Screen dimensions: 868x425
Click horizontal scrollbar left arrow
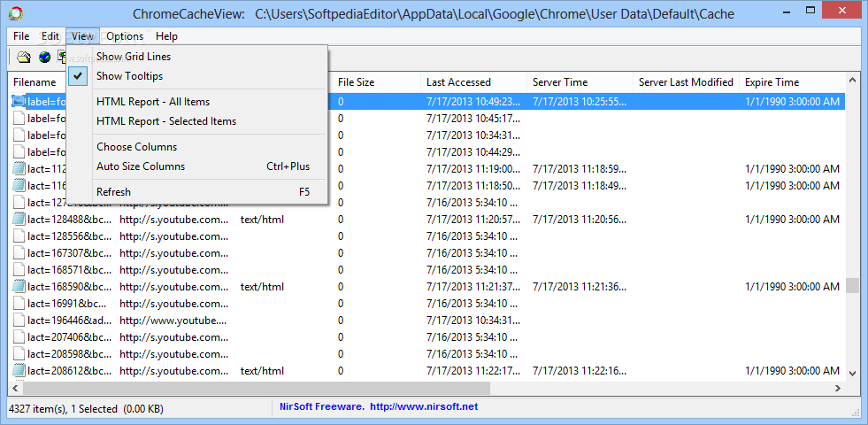tap(16, 389)
